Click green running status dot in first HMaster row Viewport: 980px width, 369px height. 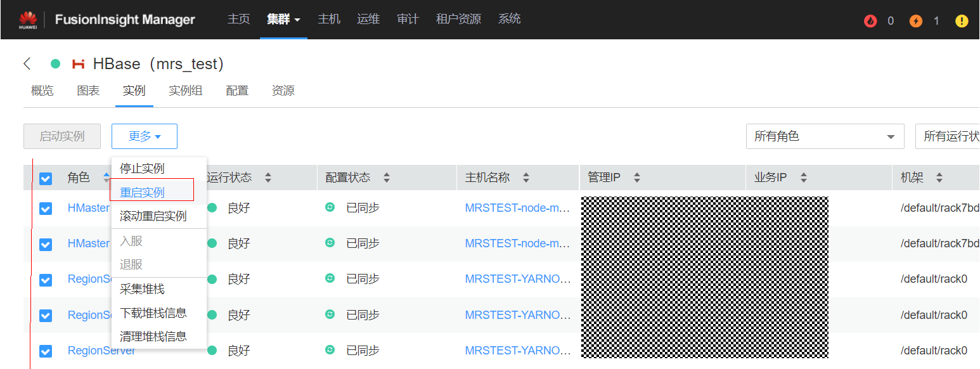point(212,207)
